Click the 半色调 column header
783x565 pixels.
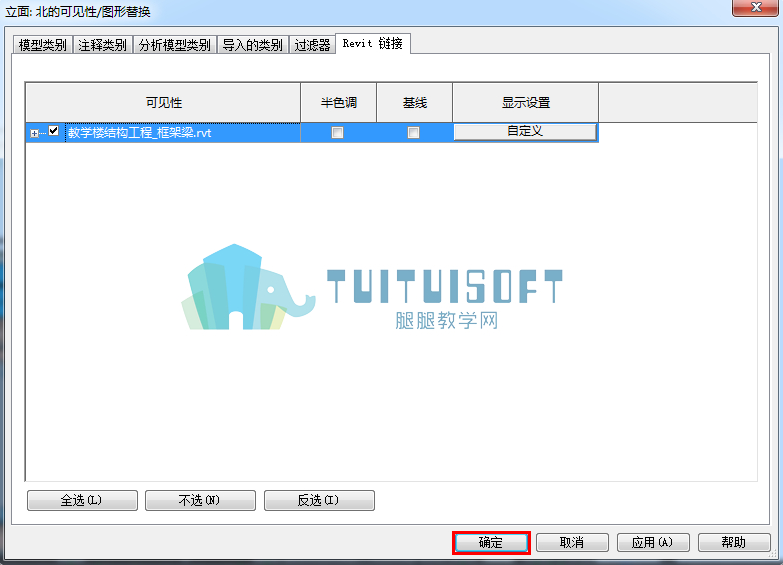(339, 102)
